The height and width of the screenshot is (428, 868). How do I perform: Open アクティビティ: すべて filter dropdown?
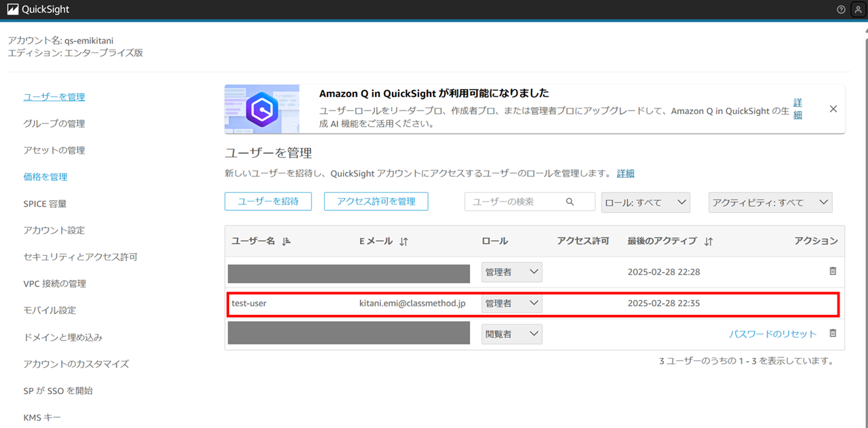click(770, 202)
